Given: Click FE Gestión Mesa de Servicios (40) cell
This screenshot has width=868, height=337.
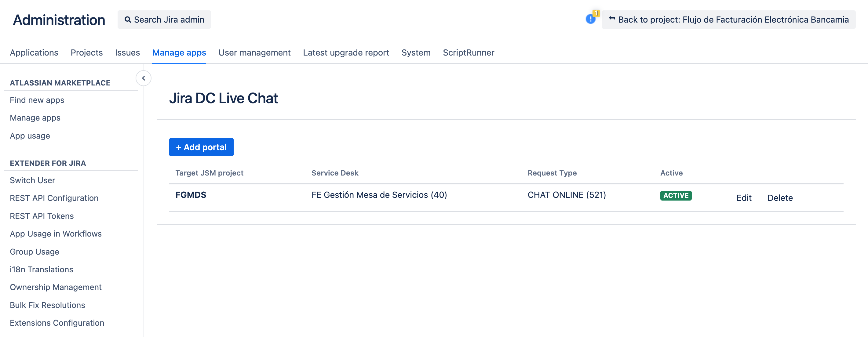Looking at the screenshot, I should point(379,195).
